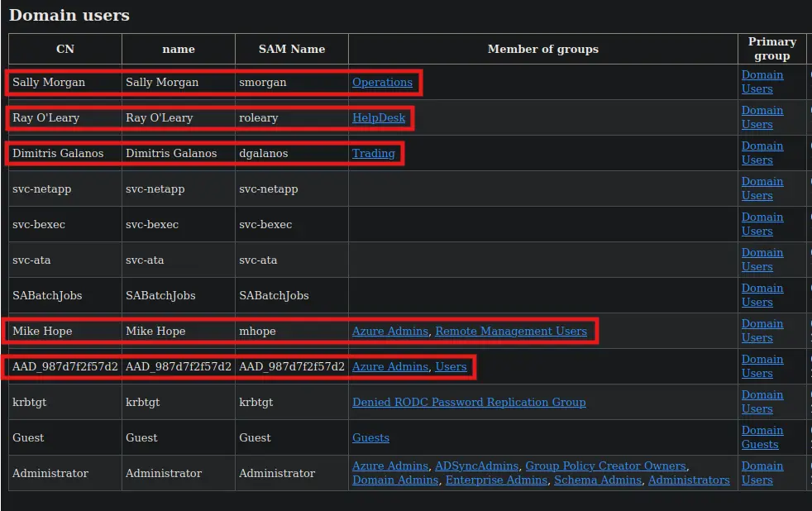Click the Administrators group link

tap(689, 480)
